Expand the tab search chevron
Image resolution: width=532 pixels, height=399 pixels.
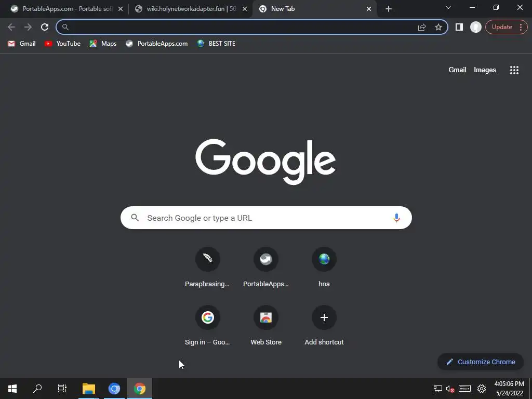448,7
